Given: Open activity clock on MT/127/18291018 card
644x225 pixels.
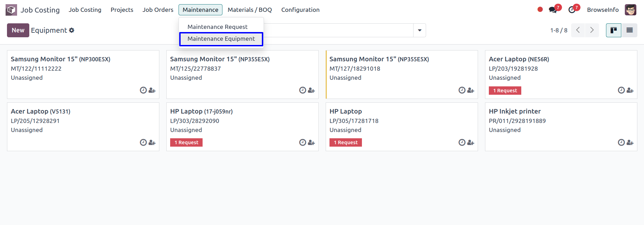Looking at the screenshot, I should click(x=462, y=90).
